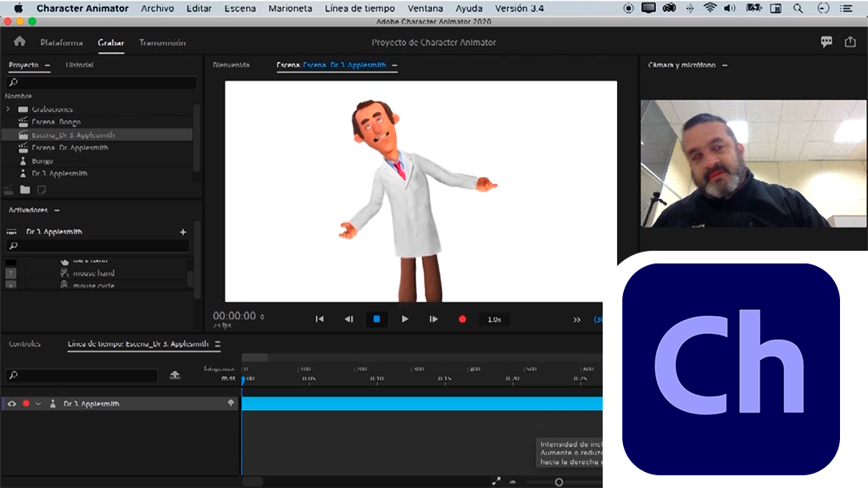Expand the Dr J. Applesmith timeline track chevron

[x=38, y=404]
